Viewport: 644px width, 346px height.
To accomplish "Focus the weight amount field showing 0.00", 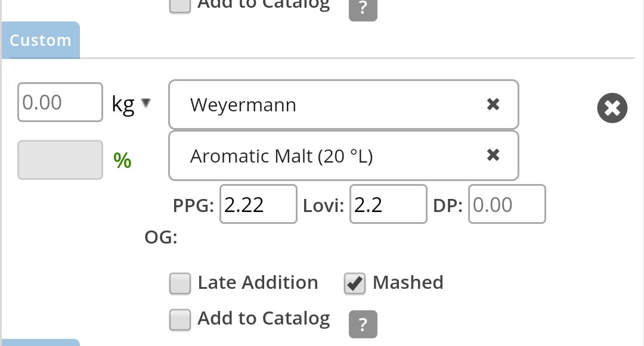I will tap(60, 102).
